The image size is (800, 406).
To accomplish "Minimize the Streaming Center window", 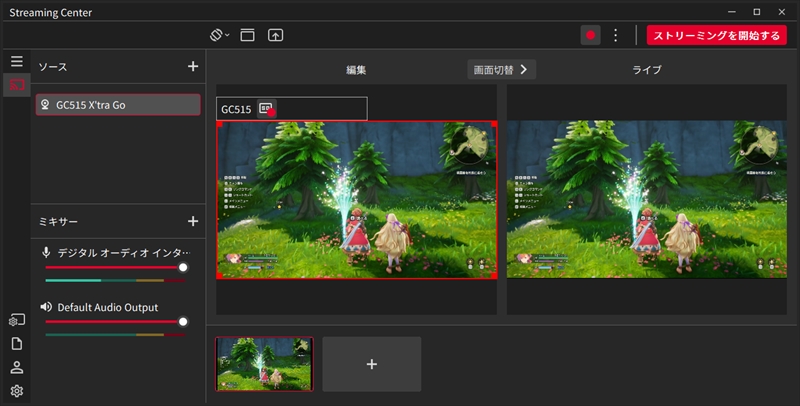I will pyautogui.click(x=732, y=12).
